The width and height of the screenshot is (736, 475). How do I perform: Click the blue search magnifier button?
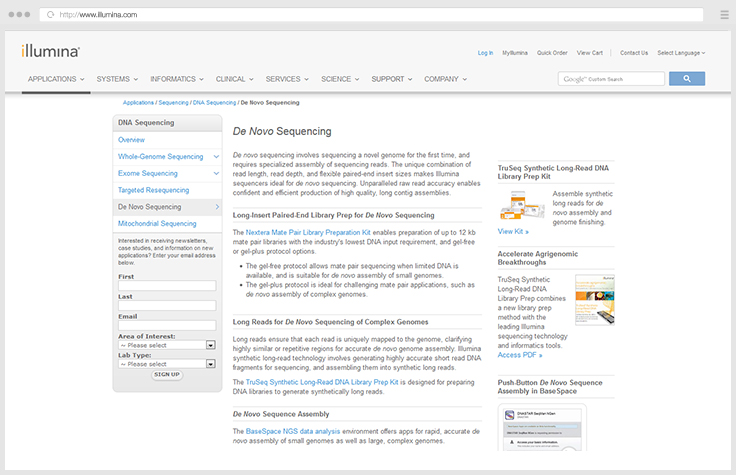point(687,78)
